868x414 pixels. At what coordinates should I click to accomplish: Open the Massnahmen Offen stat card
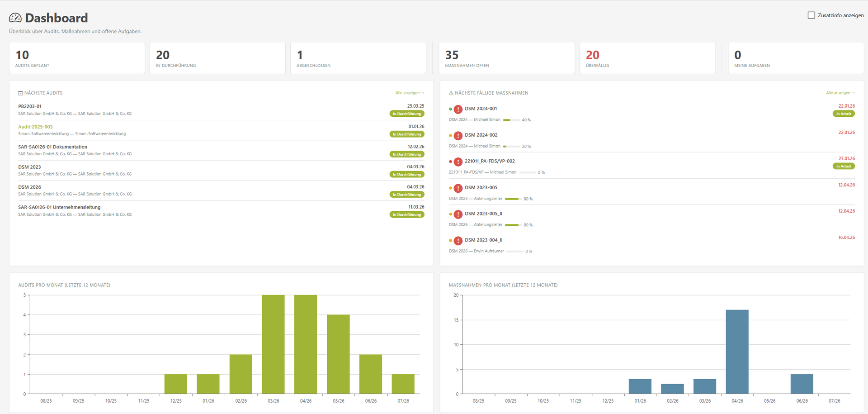507,58
